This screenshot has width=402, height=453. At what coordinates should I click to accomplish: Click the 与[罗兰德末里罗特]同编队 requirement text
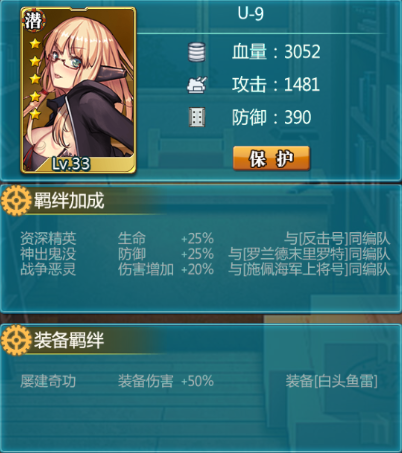309,254
